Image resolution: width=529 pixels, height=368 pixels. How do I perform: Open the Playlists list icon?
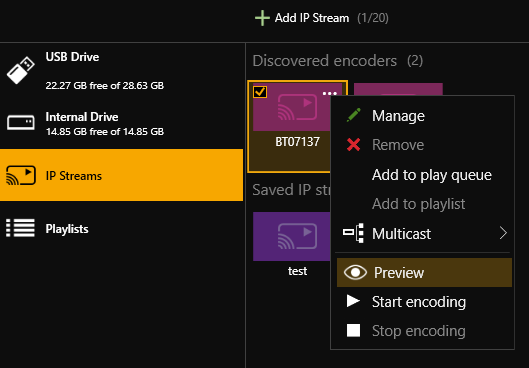(20, 228)
